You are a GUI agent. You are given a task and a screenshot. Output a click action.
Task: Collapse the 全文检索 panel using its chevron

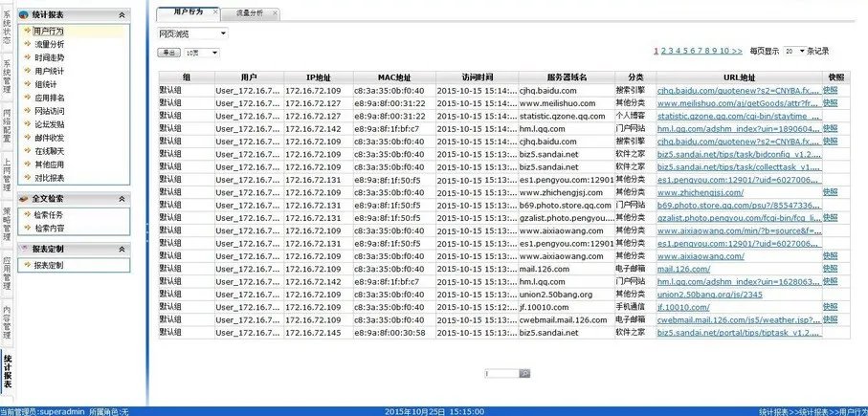coord(122,199)
